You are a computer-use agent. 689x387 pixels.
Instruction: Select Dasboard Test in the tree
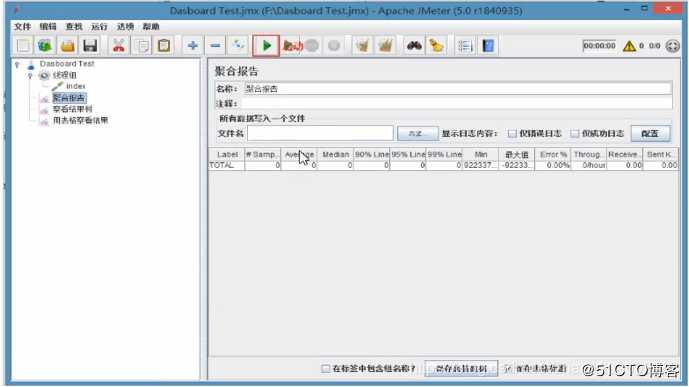coord(67,64)
